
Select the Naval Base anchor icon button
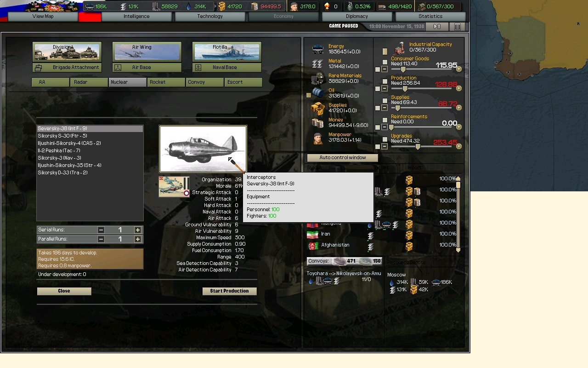(x=198, y=68)
